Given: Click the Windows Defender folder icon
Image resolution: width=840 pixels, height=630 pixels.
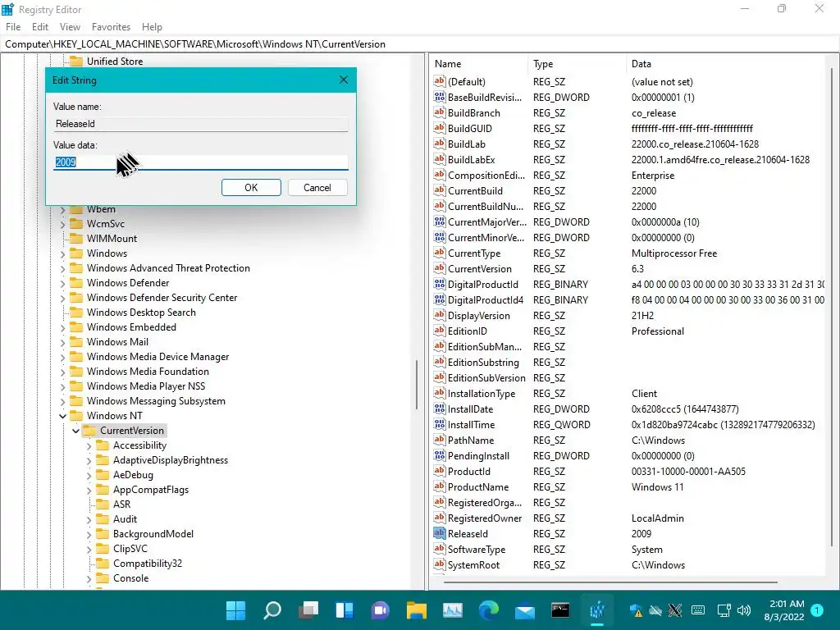Looking at the screenshot, I should tap(76, 283).
